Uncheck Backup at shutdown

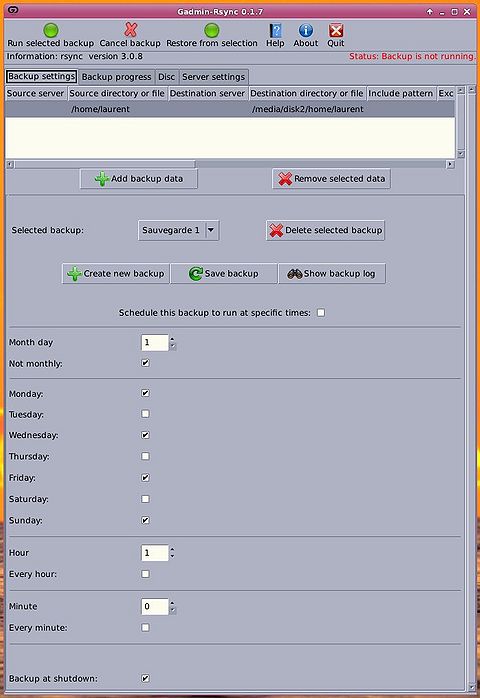point(145,678)
